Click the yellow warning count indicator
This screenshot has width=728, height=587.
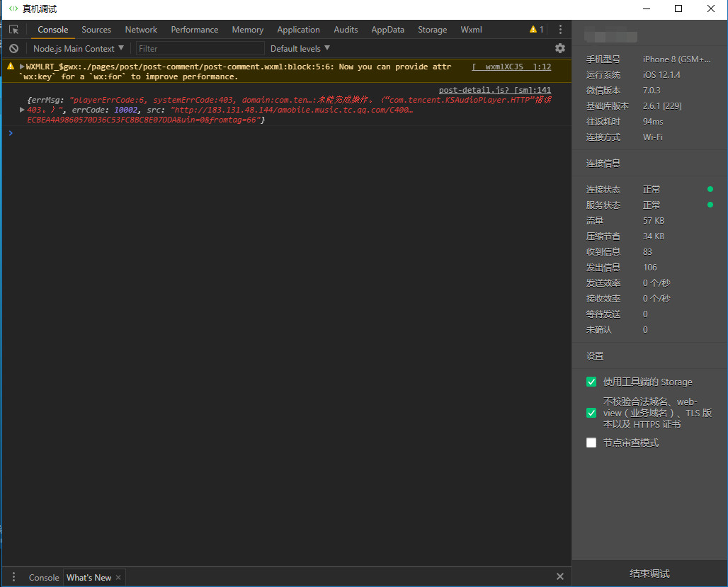pos(536,30)
